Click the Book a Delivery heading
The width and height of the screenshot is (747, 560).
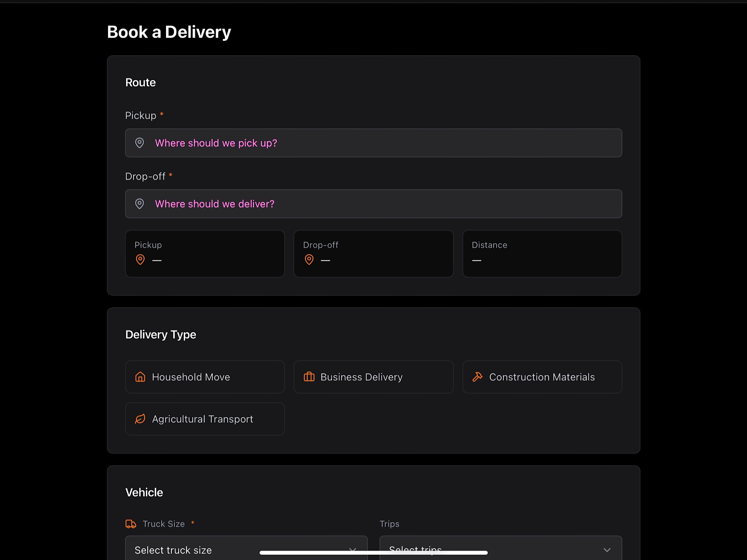coord(169,32)
